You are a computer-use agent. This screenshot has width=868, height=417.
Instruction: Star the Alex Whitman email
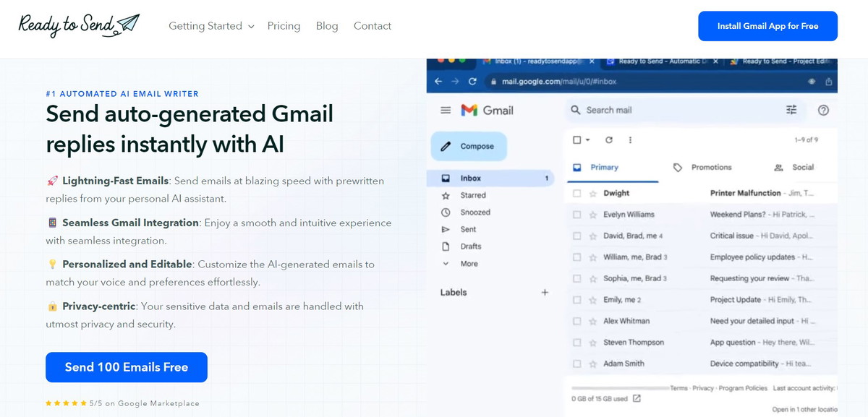pos(593,321)
